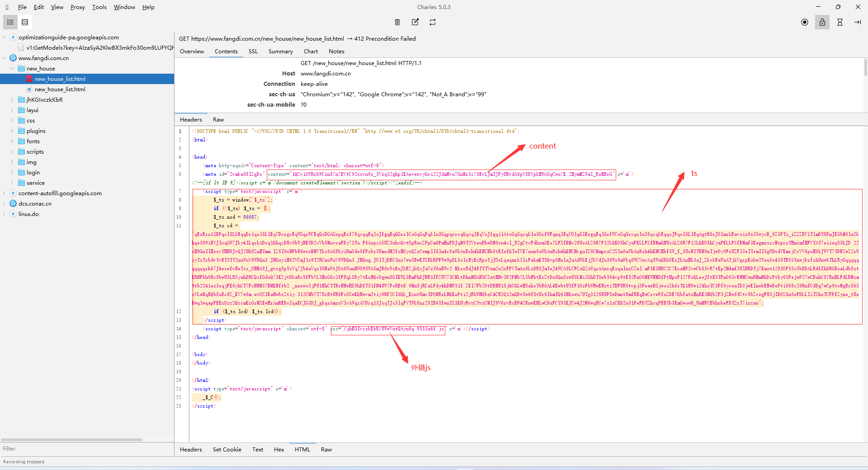The width and height of the screenshot is (868, 470).
Task: Click the keep-alive Connection value
Action: [314, 84]
